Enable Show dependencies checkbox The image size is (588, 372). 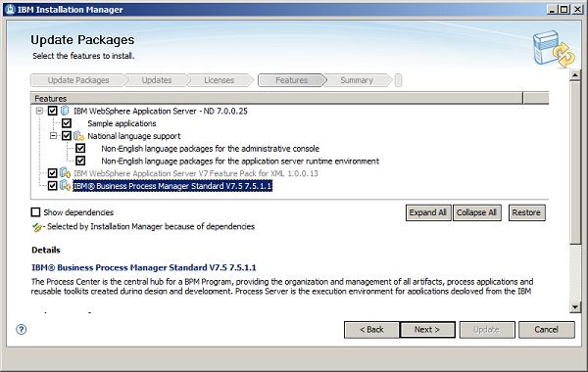coord(35,212)
